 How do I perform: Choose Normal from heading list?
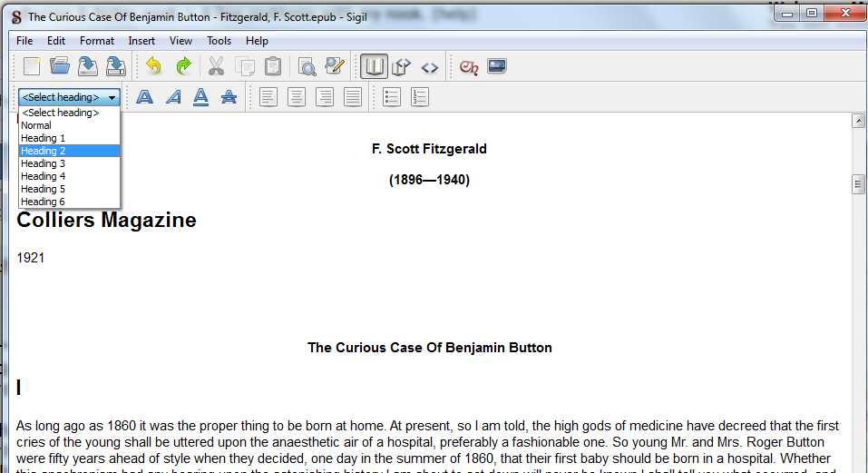69,125
